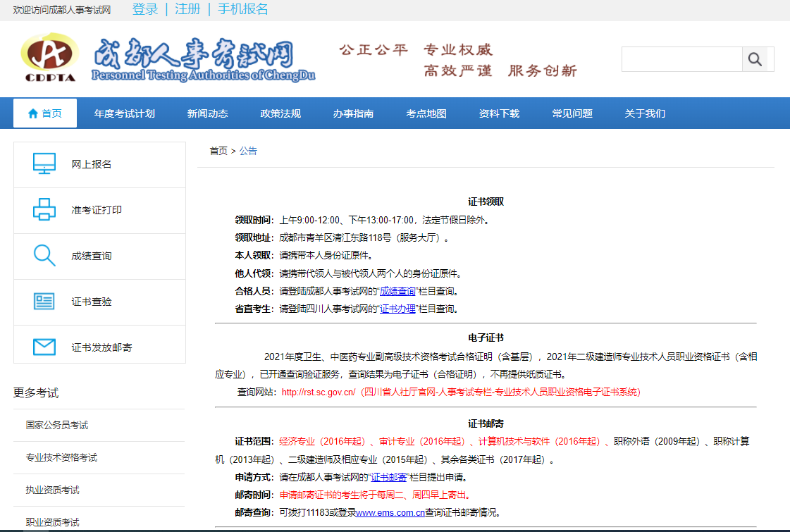Open the 政策法规 menu item
Screen dimensions: 790x532
(280, 113)
